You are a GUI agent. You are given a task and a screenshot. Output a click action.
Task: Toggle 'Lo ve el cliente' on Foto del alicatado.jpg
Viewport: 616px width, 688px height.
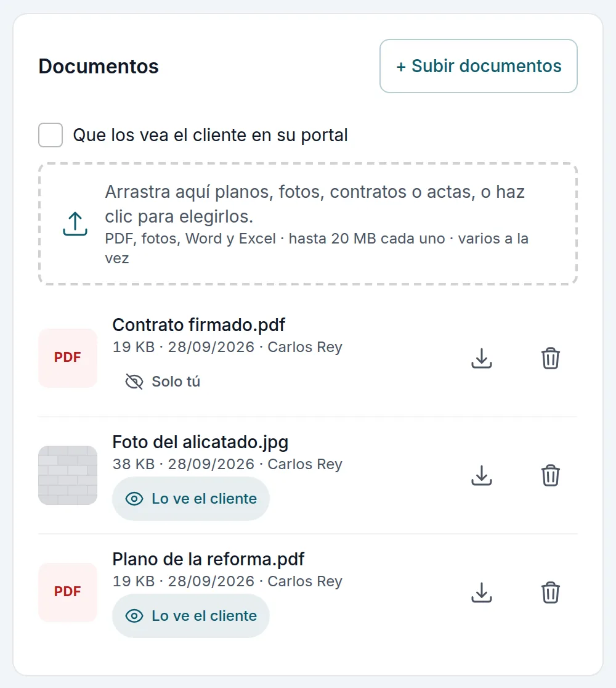pyautogui.click(x=191, y=499)
